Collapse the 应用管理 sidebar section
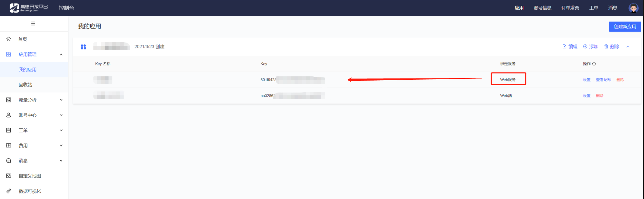Viewport: 644px width, 199px height. click(61, 55)
